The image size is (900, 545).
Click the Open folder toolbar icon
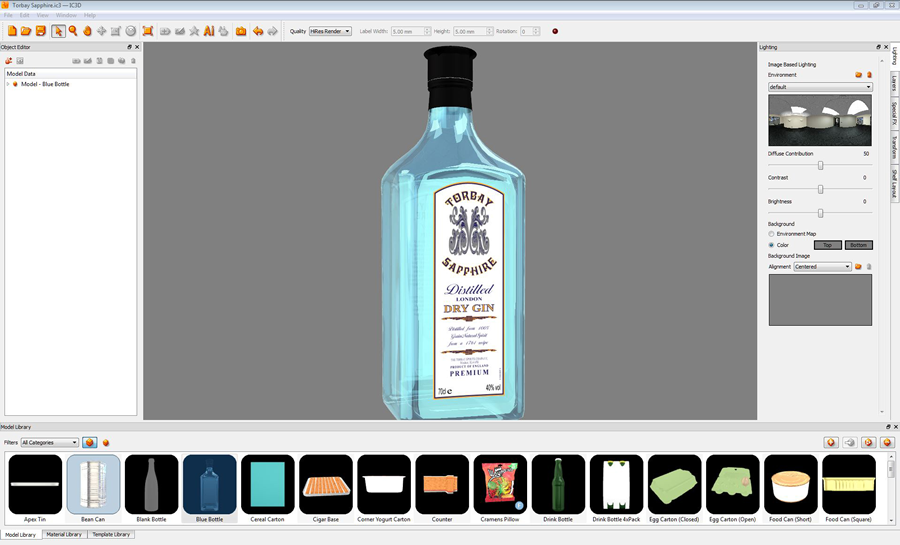26,31
